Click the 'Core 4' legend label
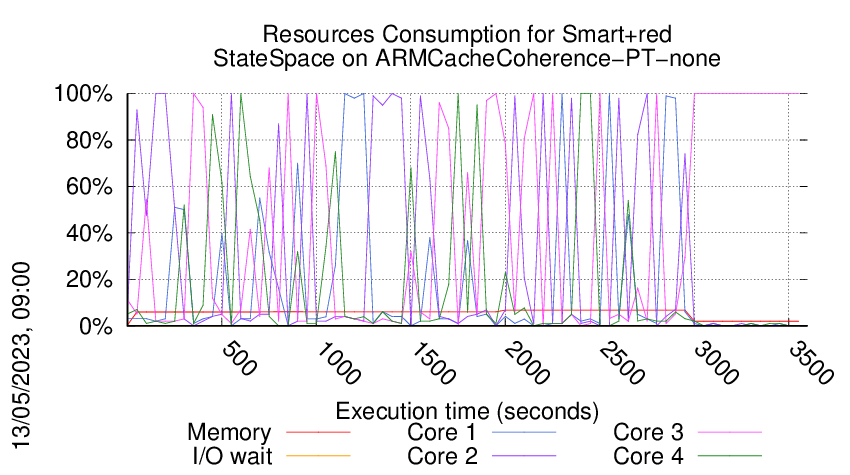This screenshot has height=475, width=850. pos(648,456)
